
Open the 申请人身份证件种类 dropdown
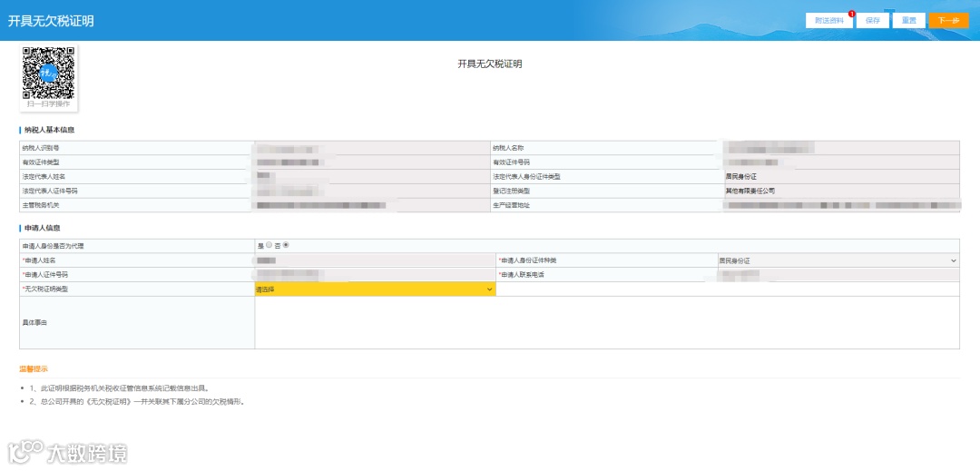[838, 260]
